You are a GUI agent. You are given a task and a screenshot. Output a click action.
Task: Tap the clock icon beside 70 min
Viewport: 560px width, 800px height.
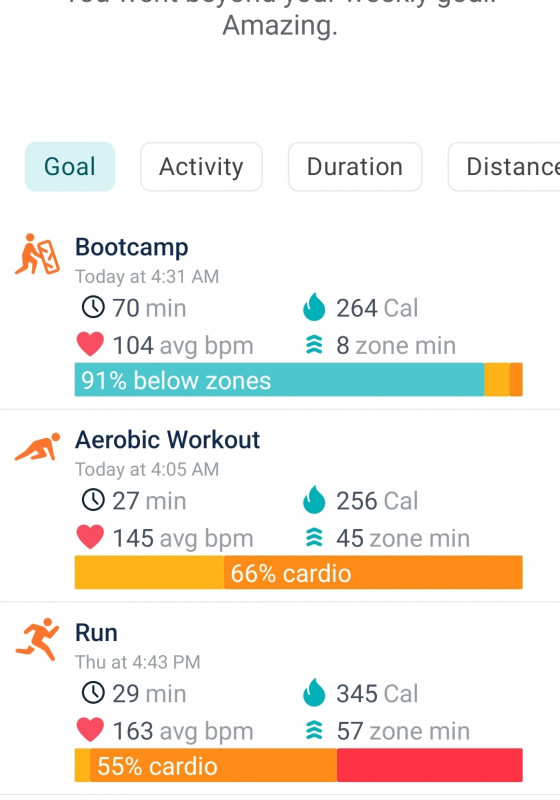pyautogui.click(x=93, y=307)
